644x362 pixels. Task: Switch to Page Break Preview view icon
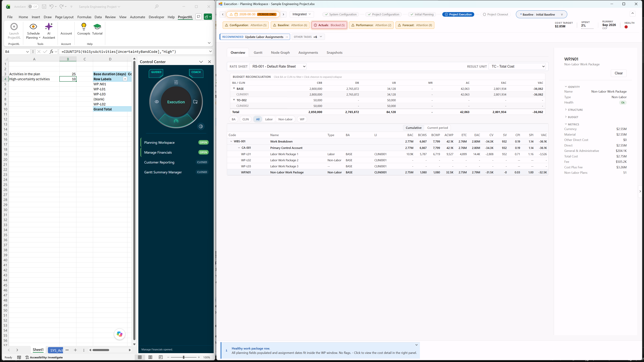pyautogui.click(x=161, y=357)
